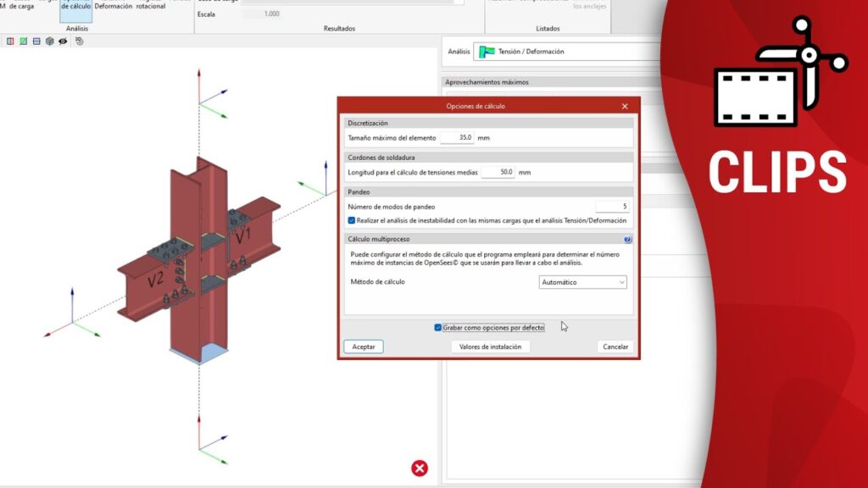Expand the Análisis 'Tensión / Deformación' combo box
The height and width of the screenshot is (488, 868).
(566, 52)
